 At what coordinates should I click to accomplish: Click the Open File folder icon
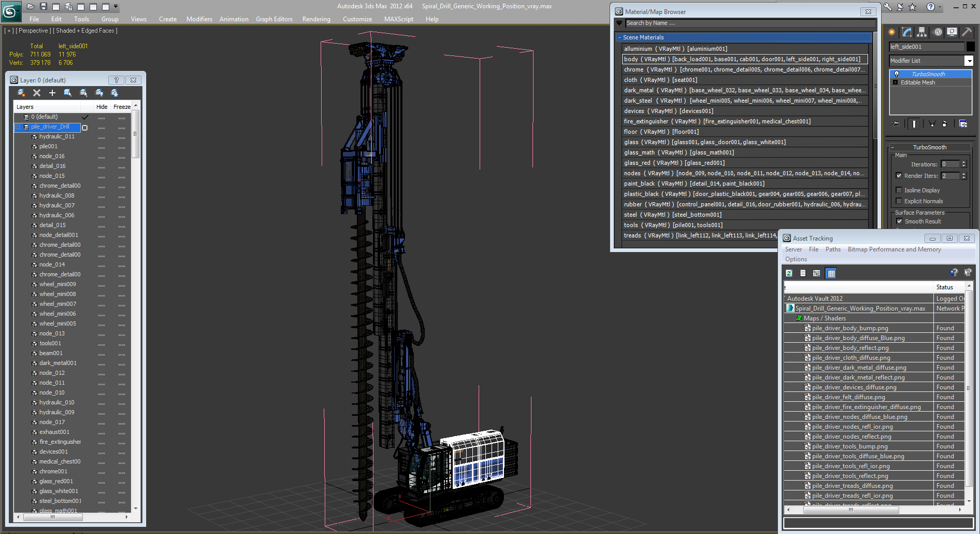[31, 7]
